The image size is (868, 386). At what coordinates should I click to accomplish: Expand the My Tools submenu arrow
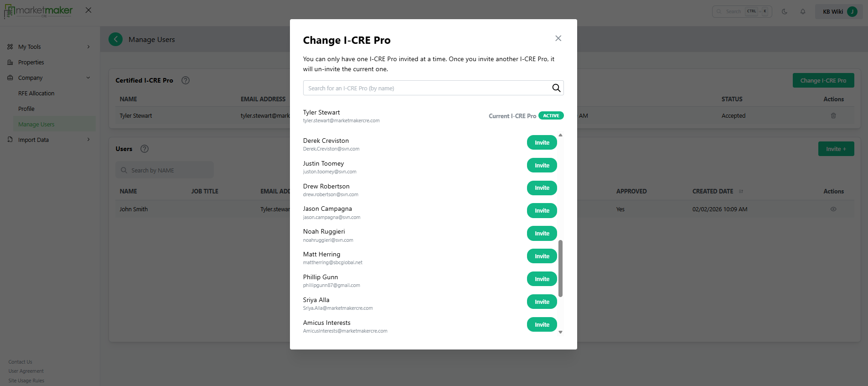click(88, 47)
